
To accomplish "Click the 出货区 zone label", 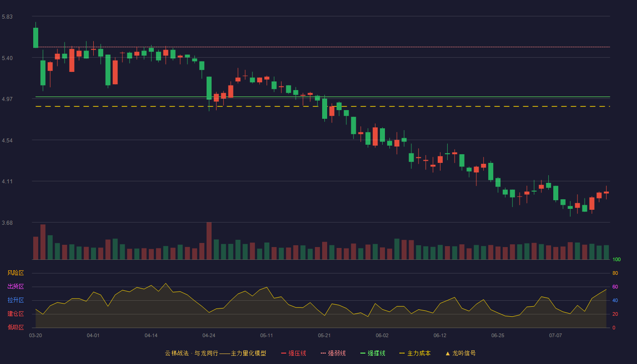I will tap(15, 287).
